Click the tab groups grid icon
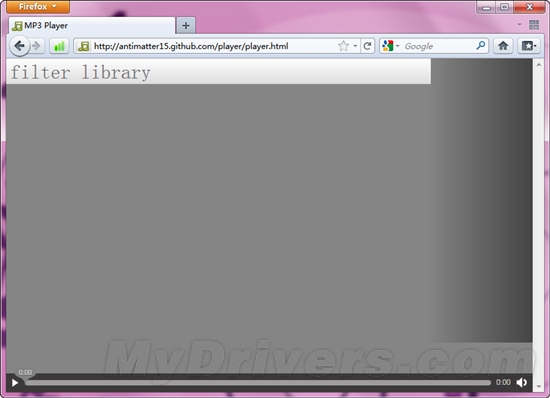This screenshot has height=398, width=550. pyautogui.click(x=534, y=25)
